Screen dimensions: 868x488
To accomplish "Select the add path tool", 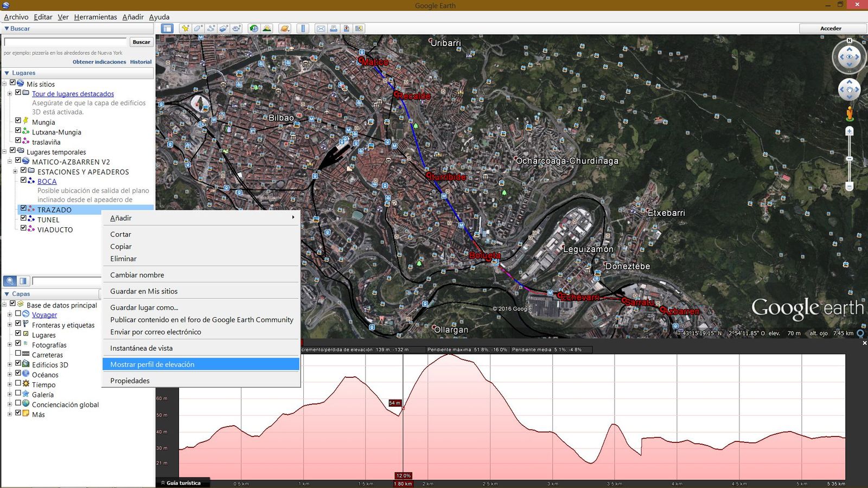I will (x=211, y=28).
